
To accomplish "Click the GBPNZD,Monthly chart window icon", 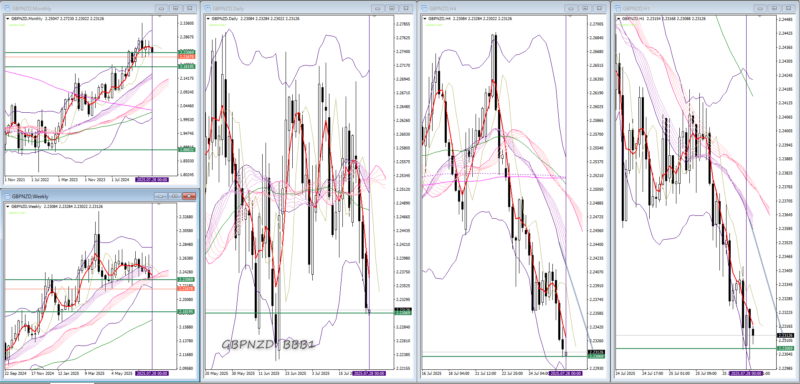I will tap(6, 8).
